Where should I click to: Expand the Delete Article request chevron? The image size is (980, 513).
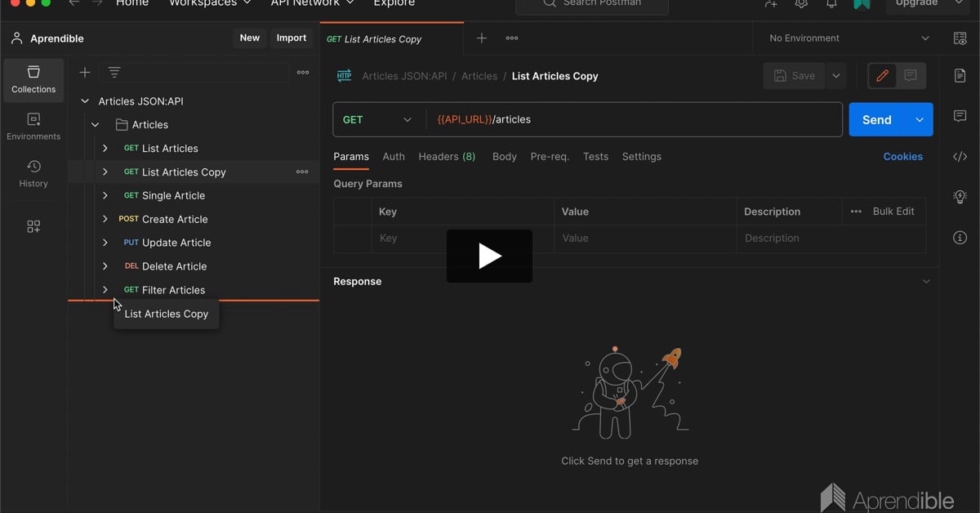pos(105,266)
